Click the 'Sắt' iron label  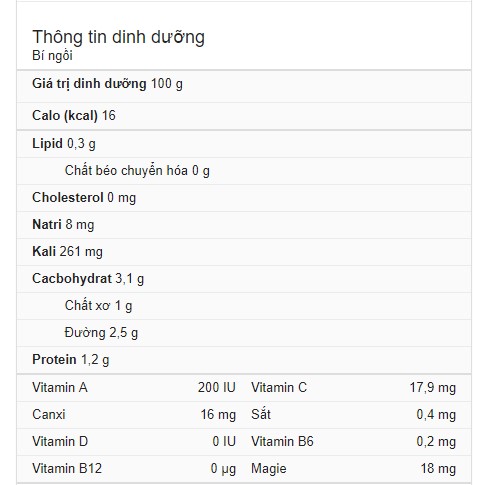click(261, 414)
